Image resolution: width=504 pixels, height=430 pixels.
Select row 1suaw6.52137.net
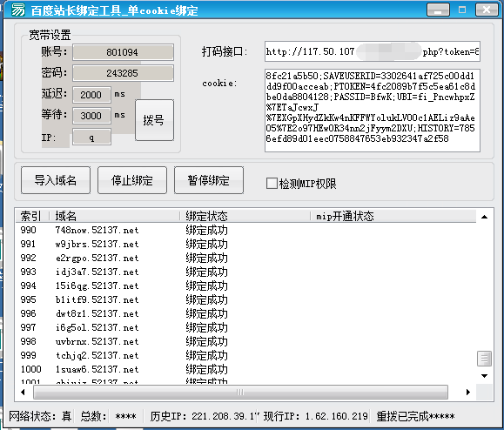tap(245, 369)
